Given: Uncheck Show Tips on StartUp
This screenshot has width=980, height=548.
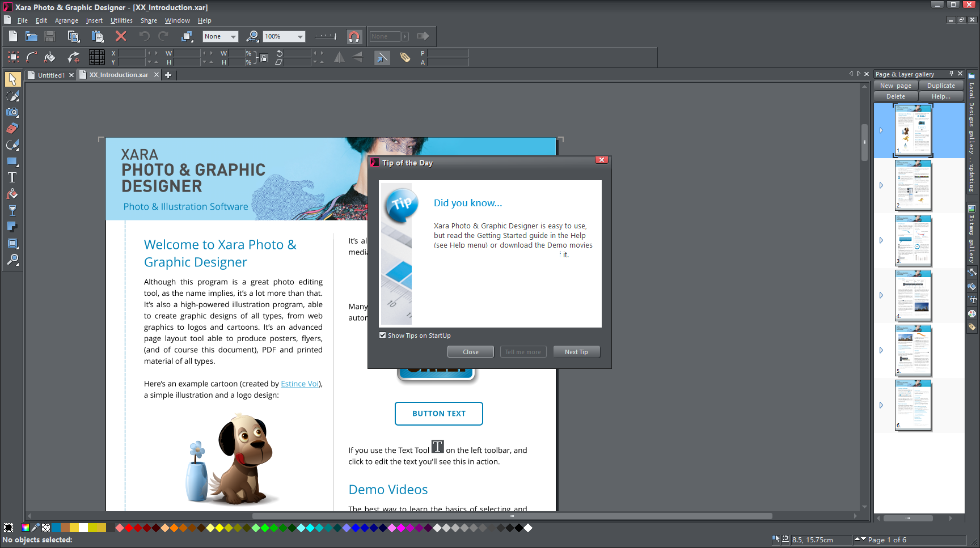Looking at the screenshot, I should point(383,335).
